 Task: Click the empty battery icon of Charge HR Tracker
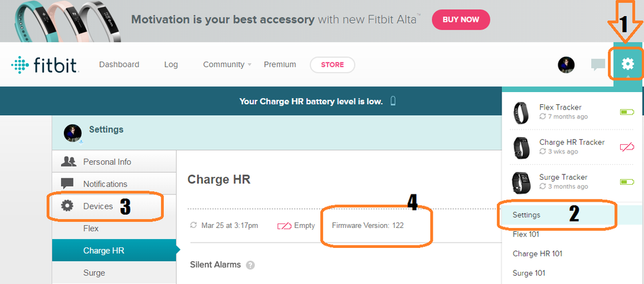pos(627,147)
